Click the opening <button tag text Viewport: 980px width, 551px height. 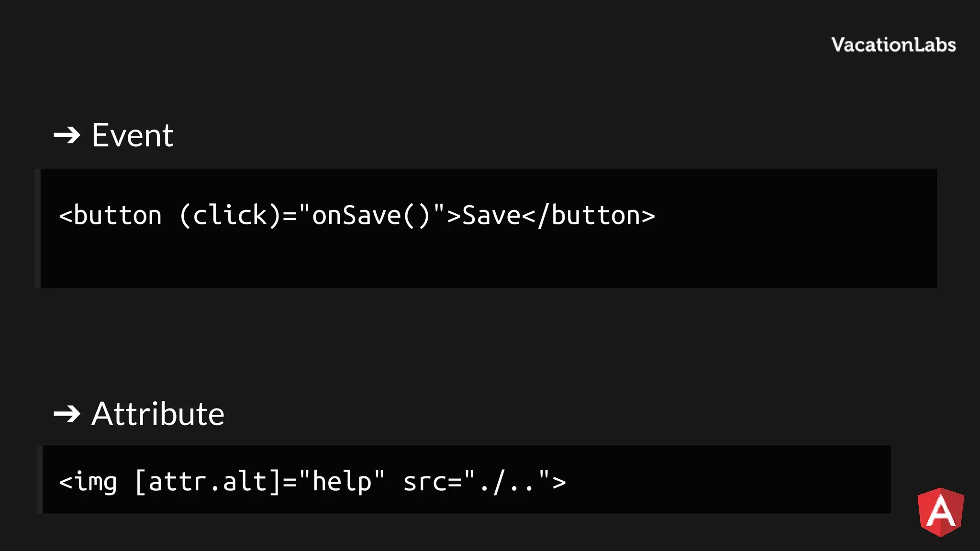[x=110, y=215]
